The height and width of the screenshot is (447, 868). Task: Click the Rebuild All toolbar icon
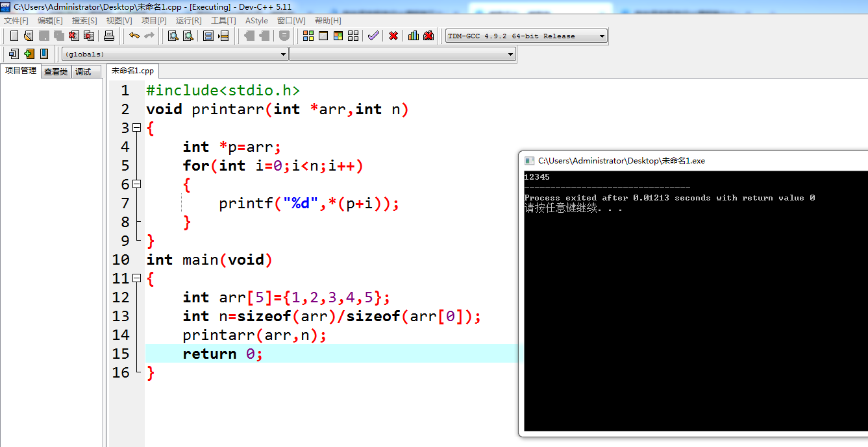353,36
